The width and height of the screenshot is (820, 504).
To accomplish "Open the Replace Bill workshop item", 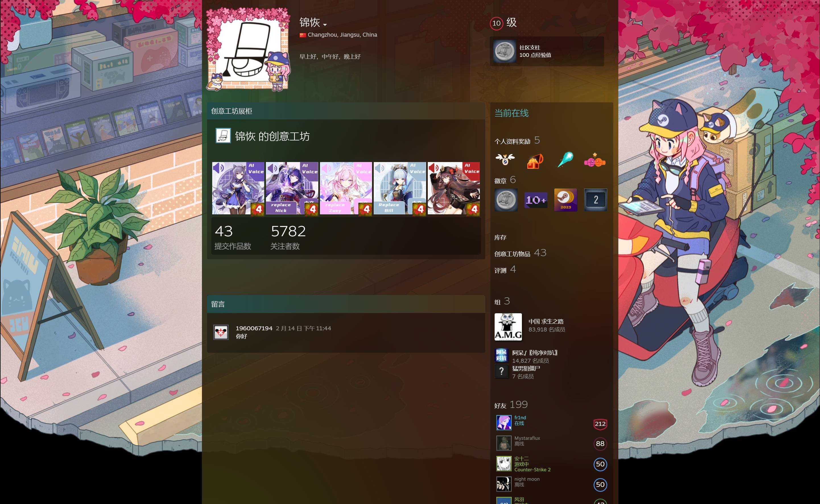I will tap(400, 188).
